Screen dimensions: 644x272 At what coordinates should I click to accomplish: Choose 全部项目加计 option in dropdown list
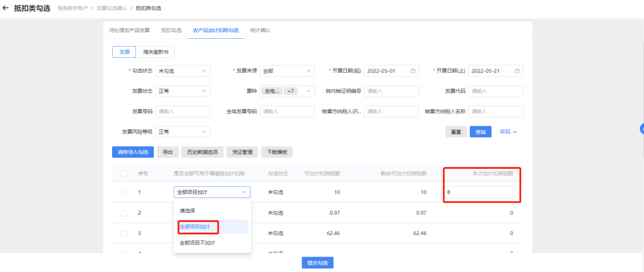click(x=212, y=227)
